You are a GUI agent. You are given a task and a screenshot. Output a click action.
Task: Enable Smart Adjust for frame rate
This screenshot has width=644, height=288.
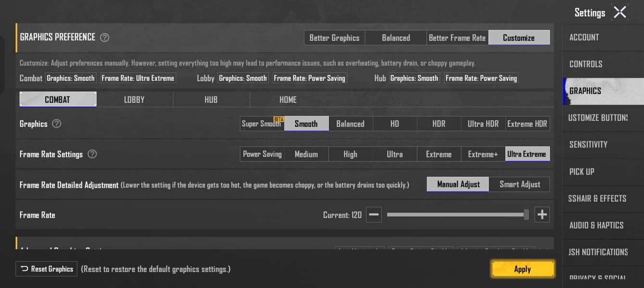520,184
